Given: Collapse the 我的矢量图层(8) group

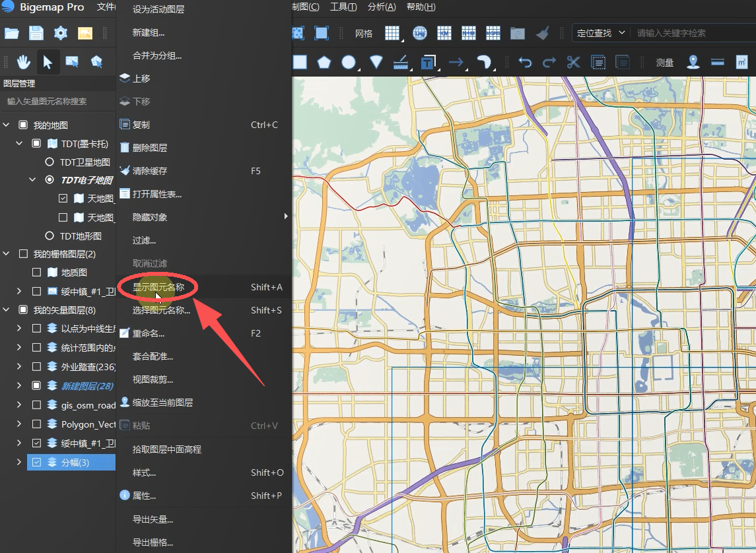Looking at the screenshot, I should (x=6, y=309).
